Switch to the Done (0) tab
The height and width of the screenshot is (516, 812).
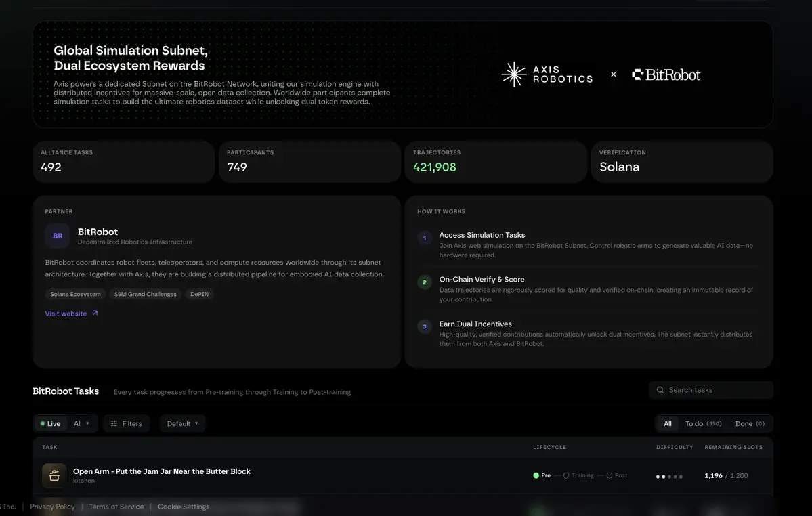pyautogui.click(x=750, y=423)
